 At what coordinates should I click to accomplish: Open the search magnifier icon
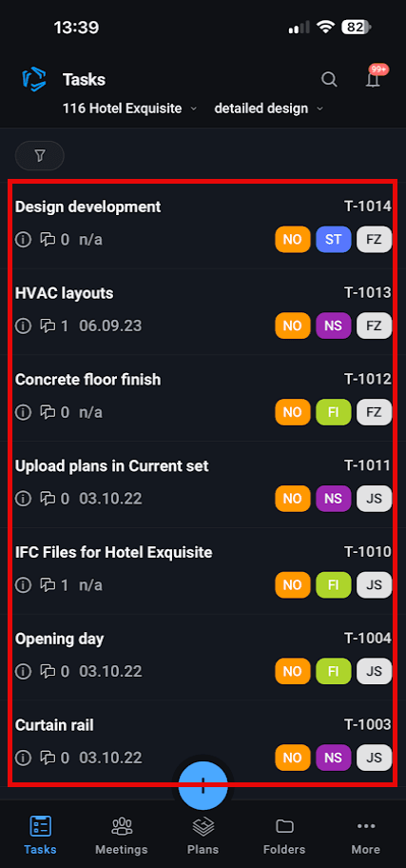329,79
